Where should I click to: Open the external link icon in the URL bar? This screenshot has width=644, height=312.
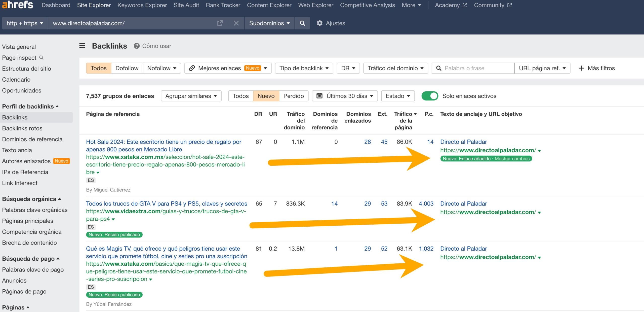[220, 23]
